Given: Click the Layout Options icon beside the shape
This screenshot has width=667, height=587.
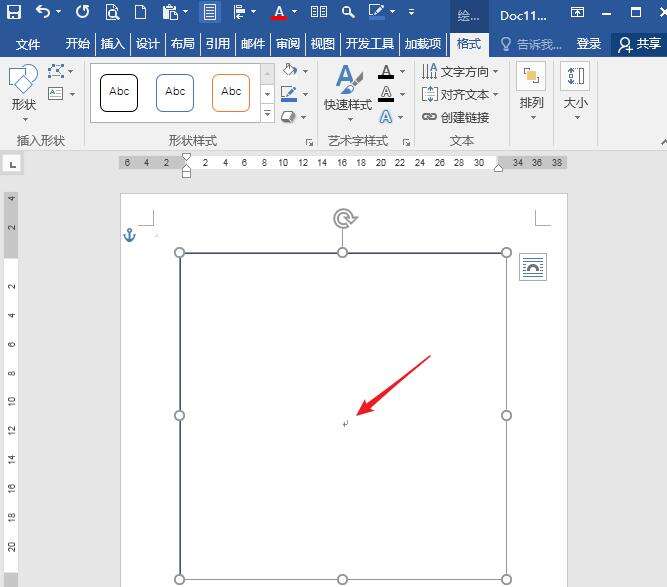Looking at the screenshot, I should click(533, 266).
